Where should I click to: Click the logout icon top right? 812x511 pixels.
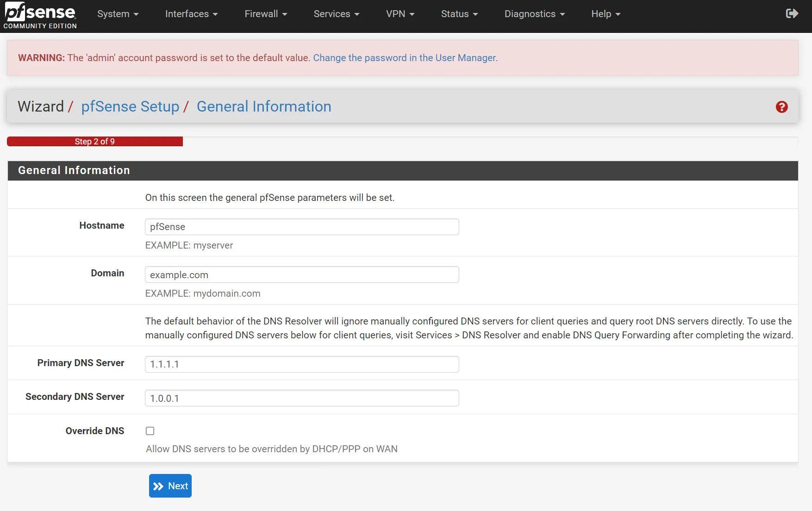pos(792,13)
